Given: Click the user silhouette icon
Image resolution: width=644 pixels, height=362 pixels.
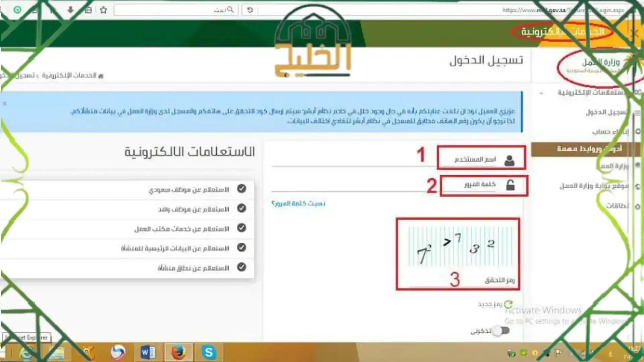Looking at the screenshot, I should (x=509, y=161).
